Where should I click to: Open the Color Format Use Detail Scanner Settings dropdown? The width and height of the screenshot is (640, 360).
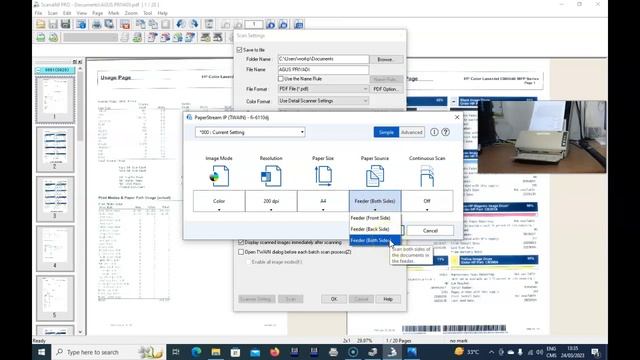coord(323,101)
